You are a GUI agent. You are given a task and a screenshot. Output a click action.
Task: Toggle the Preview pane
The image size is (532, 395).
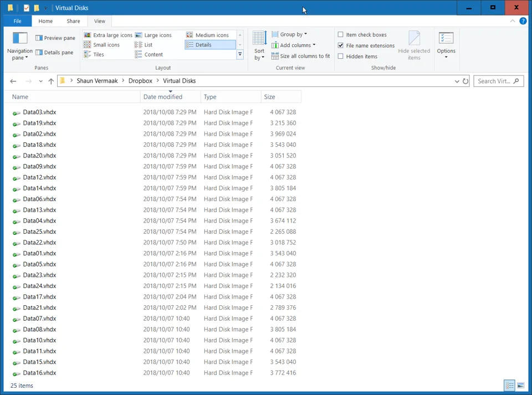click(x=55, y=38)
